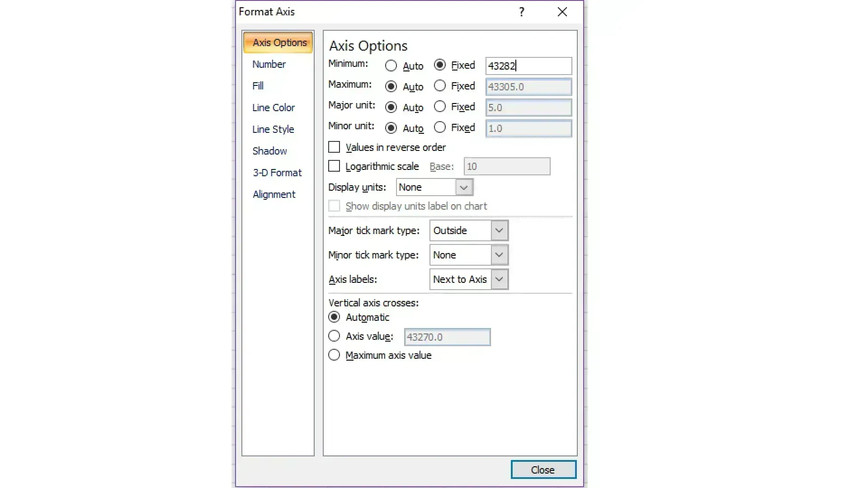868x488 pixels.
Task: Expand Major tick mark type dropdown
Action: pyautogui.click(x=499, y=230)
